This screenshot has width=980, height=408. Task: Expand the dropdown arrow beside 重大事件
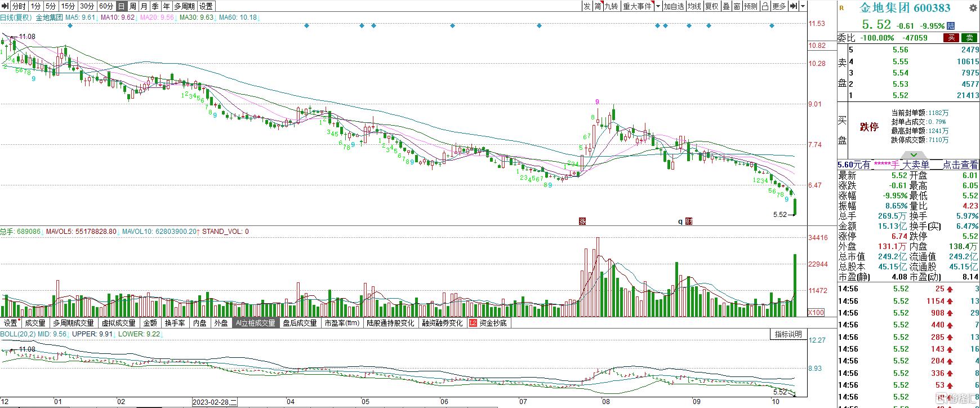657,6
